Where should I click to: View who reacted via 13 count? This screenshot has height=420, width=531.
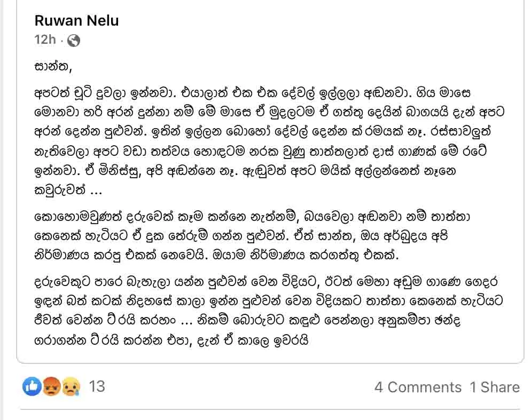(x=97, y=386)
